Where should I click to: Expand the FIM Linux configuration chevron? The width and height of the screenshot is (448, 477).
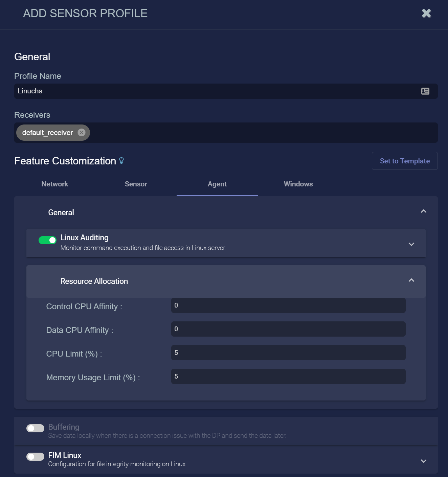[x=423, y=461]
